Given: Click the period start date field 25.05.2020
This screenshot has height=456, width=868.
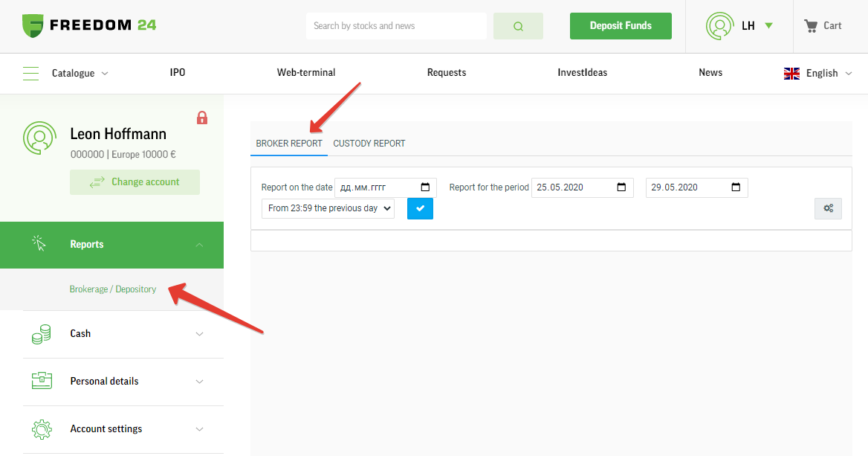Looking at the screenshot, I should [x=583, y=187].
